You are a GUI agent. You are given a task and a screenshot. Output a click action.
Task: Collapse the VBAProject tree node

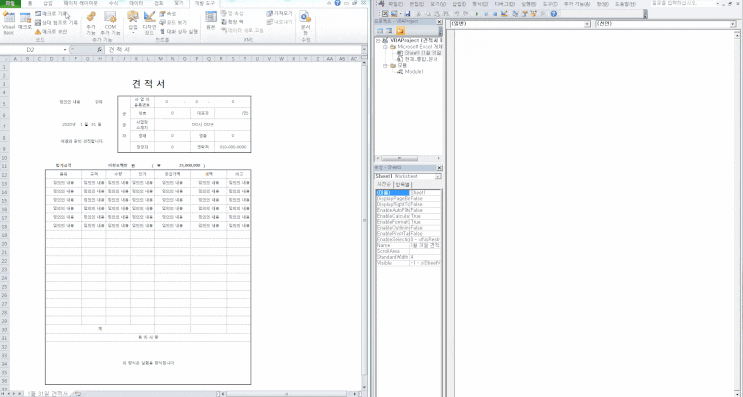tap(378, 41)
